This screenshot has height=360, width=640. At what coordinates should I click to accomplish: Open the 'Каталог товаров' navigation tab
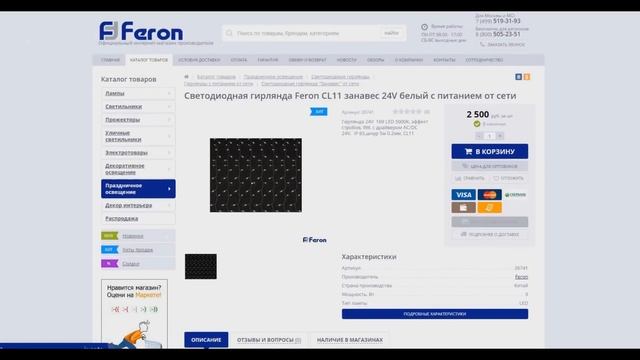[x=149, y=60]
